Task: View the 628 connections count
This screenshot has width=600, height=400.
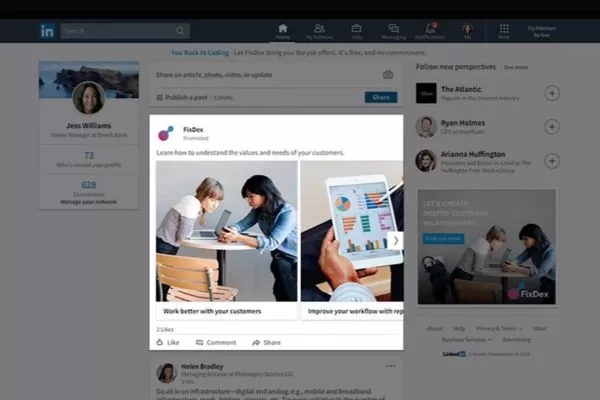Action: pos(89,185)
